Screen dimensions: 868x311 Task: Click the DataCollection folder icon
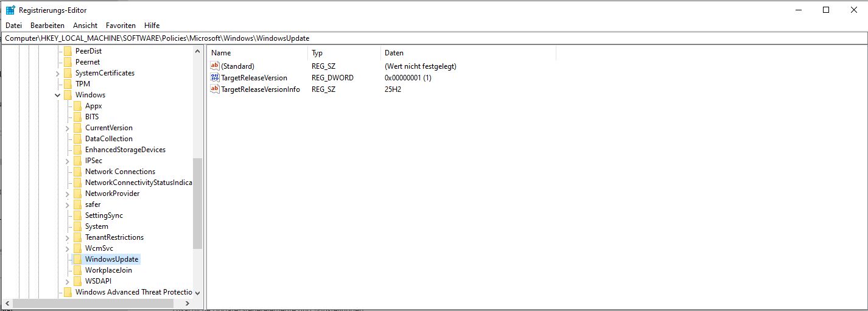(77, 139)
